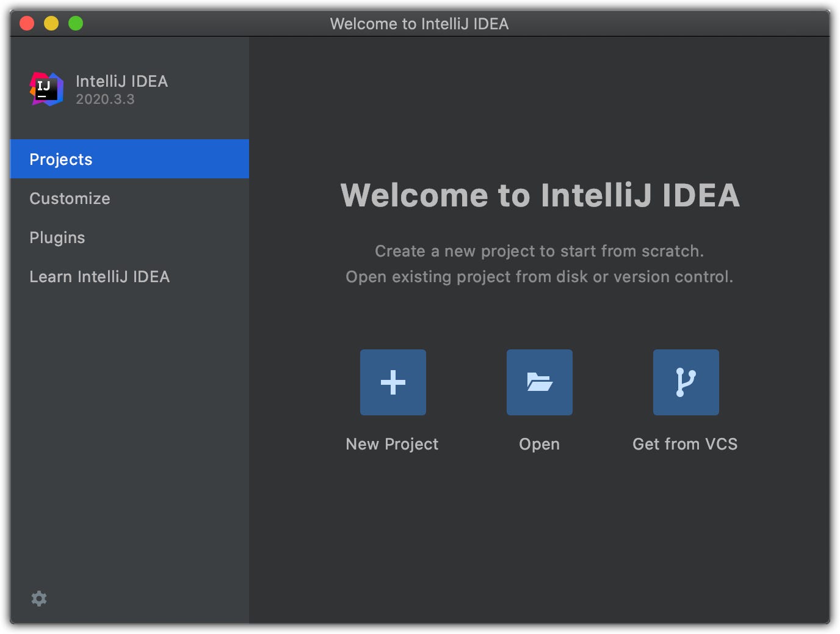
Task: Select the Projects tab
Action: coord(129,159)
